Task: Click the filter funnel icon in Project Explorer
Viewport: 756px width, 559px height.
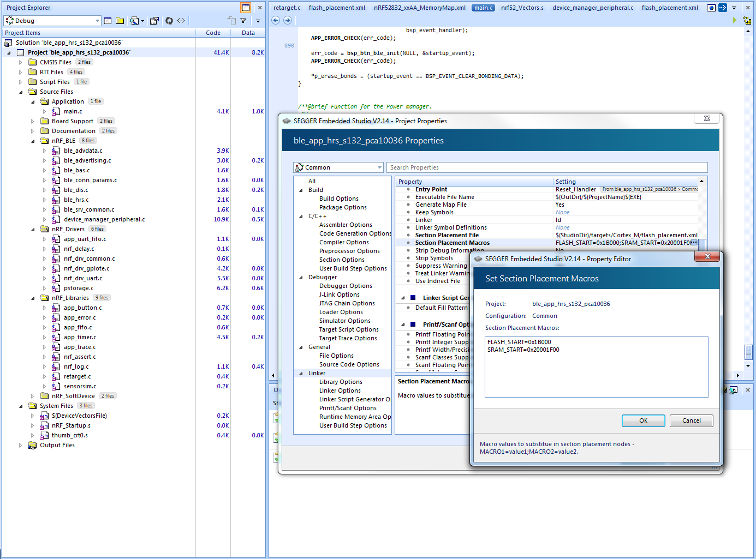Action: pos(243,21)
